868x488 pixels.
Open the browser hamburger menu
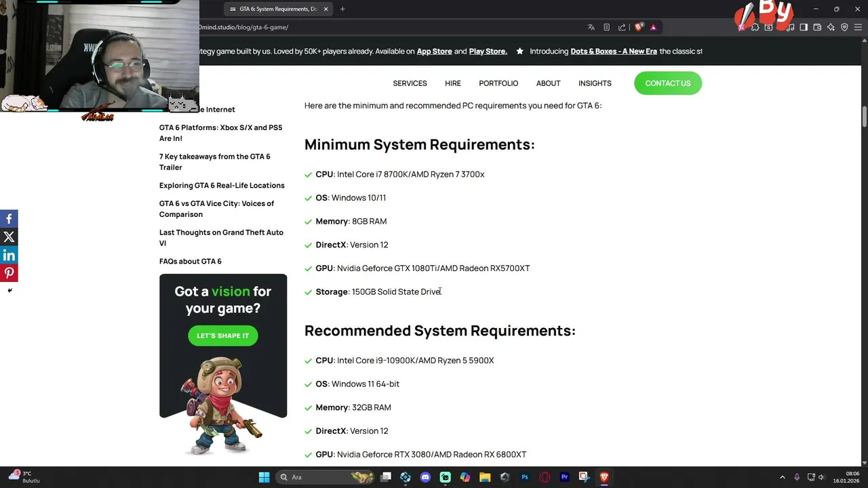coord(858,27)
